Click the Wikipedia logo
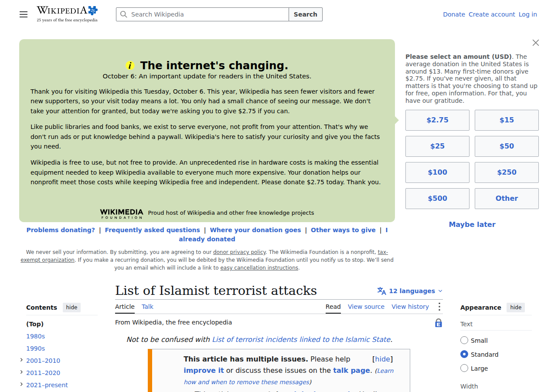This screenshot has height=392, width=558. click(67, 14)
